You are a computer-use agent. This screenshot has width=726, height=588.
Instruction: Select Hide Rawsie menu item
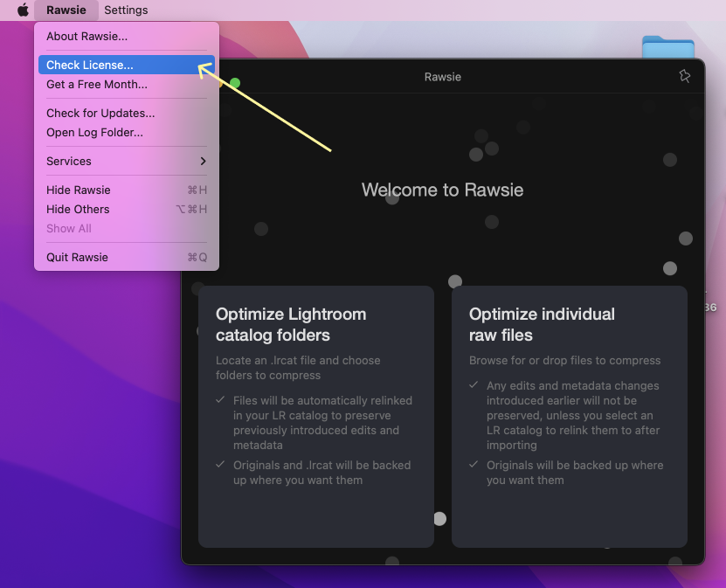(127, 190)
